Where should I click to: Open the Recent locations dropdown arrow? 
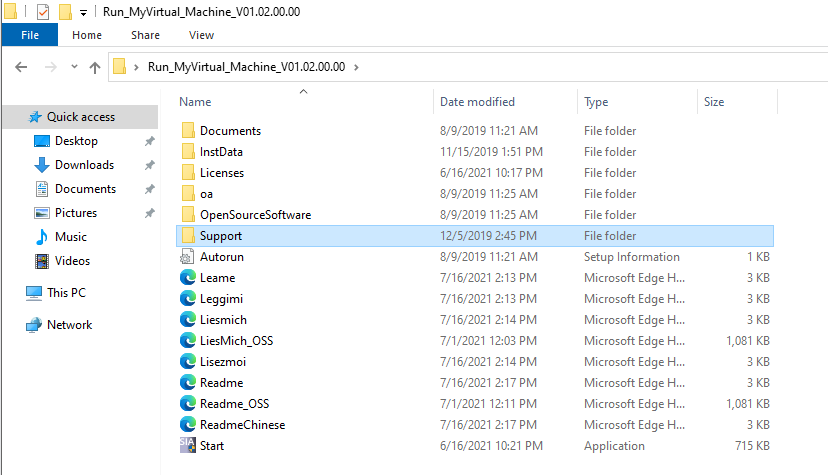pyautogui.click(x=74, y=66)
